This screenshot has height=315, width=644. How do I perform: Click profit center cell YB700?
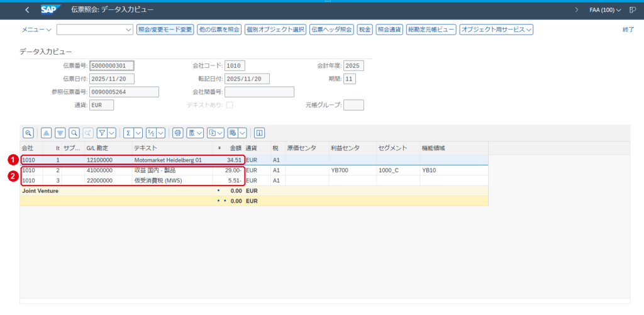[x=352, y=170]
